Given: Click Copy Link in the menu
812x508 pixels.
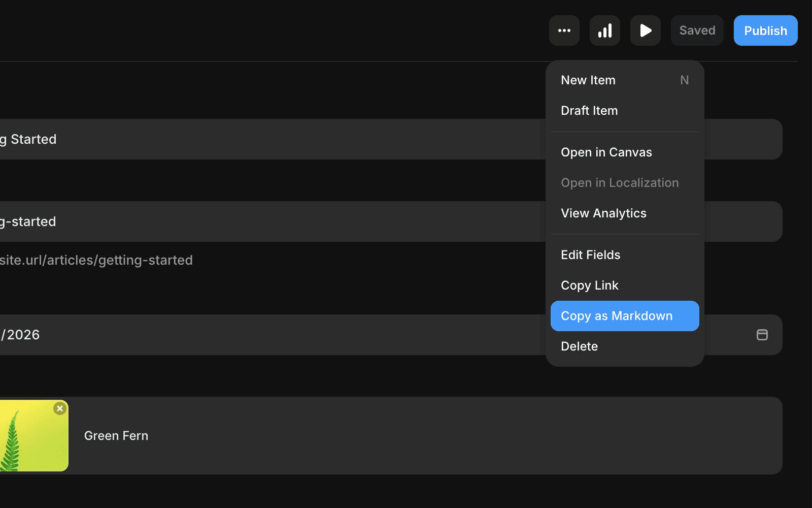Looking at the screenshot, I should tap(590, 285).
